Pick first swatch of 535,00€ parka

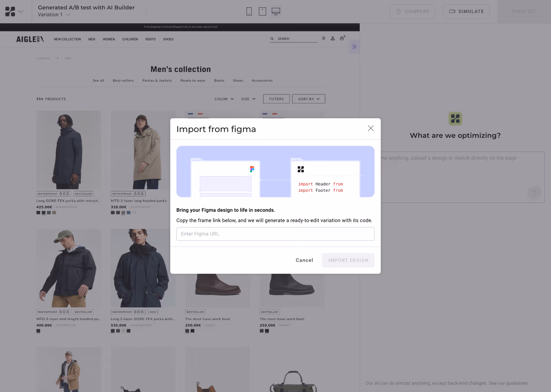[113, 331]
